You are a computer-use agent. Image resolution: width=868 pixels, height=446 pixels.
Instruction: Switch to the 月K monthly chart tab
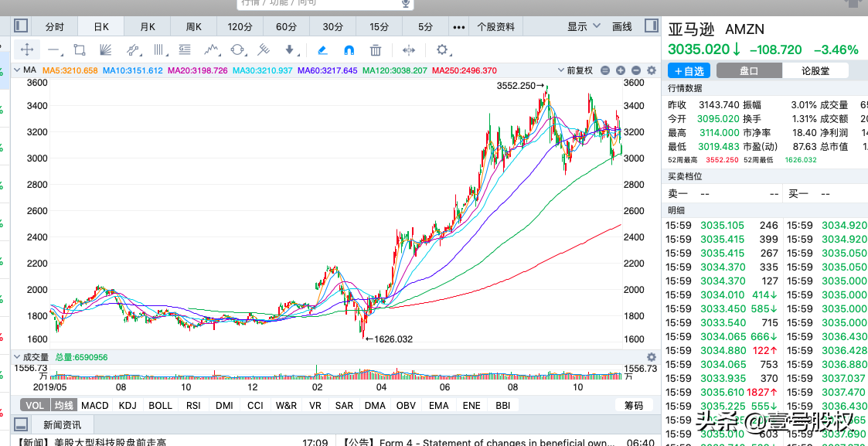point(148,26)
